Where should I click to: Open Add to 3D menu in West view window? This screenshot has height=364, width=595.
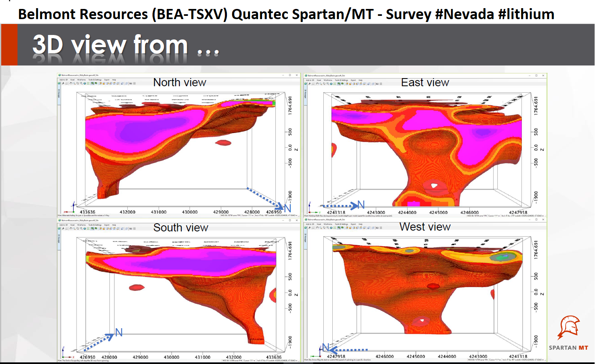[310, 224]
